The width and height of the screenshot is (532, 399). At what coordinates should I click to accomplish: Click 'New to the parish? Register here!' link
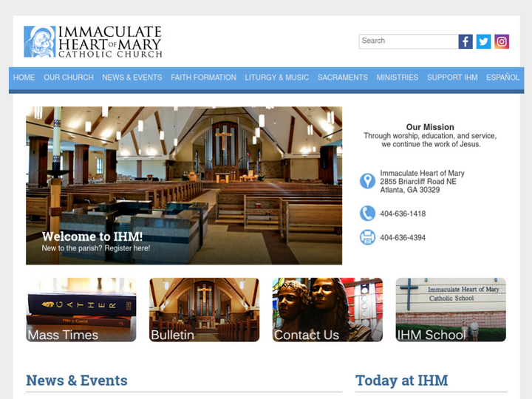click(x=96, y=248)
